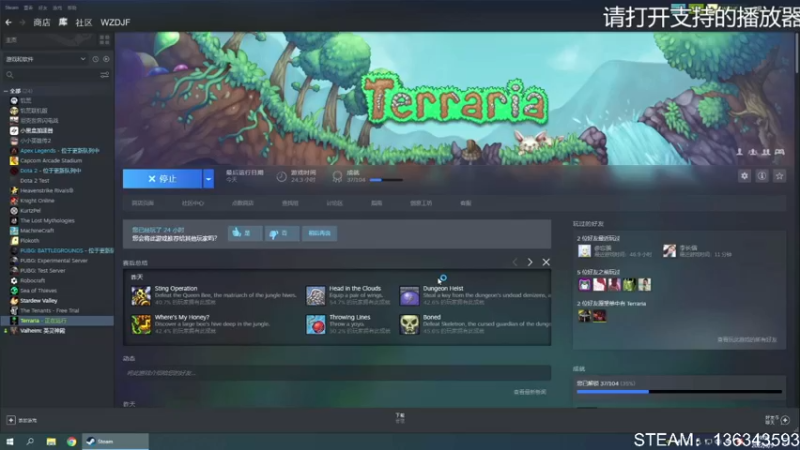Open the 库 library tab
The width and height of the screenshot is (800, 450).
pyautogui.click(x=63, y=22)
